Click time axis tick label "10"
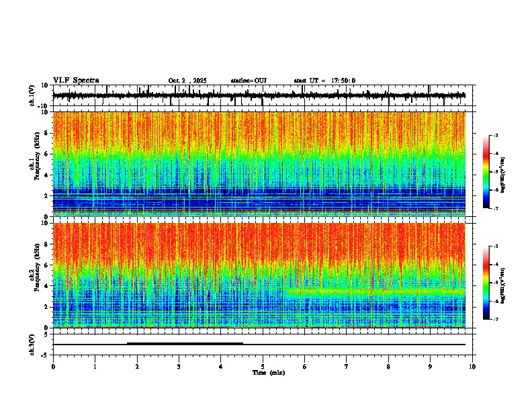 click(x=472, y=367)
